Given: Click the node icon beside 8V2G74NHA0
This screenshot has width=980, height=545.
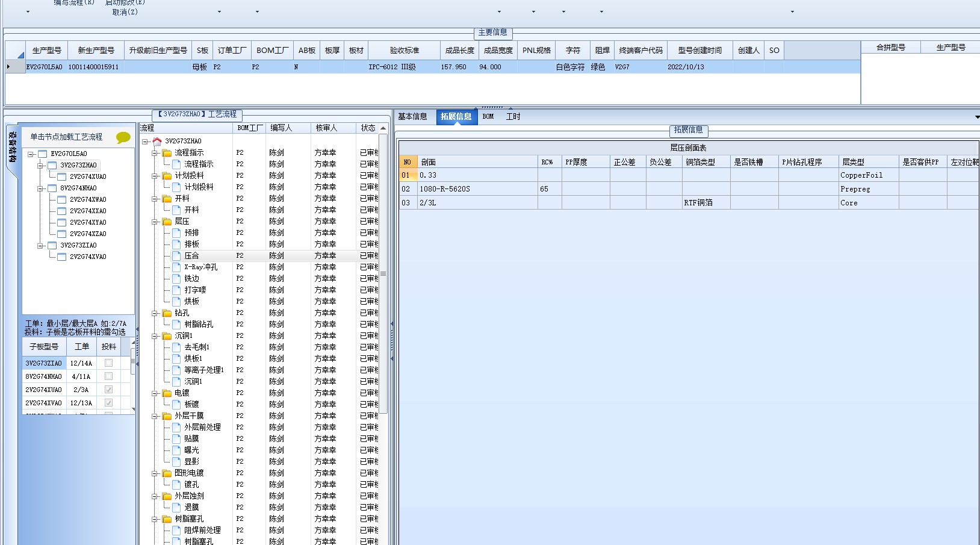Looking at the screenshot, I should click(x=52, y=188).
